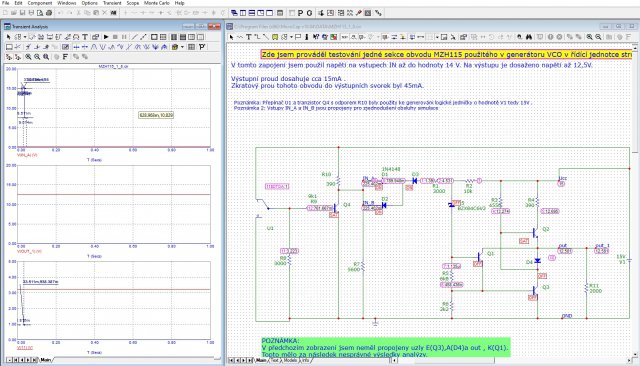Click the zoom out magnifier in Transient Analysis toolbar
Viewport: 640px width, 366px height.
click(37, 57)
